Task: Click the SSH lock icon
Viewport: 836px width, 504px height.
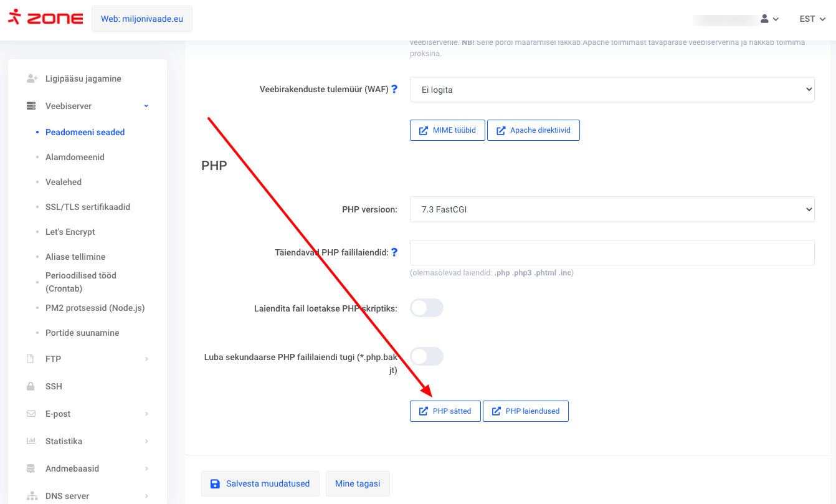Action: (31, 386)
